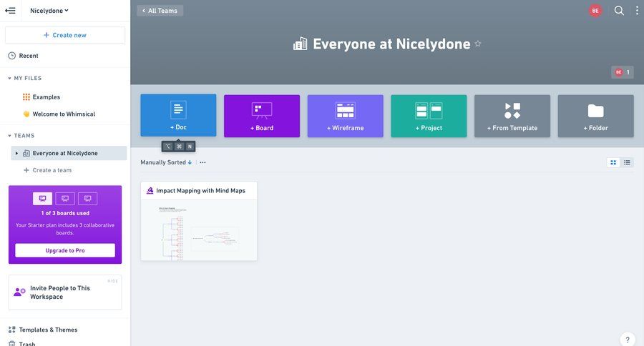This screenshot has height=346, width=644.
Task: Click the Impact Mapping with Mind Maps title
Action: pos(200,191)
